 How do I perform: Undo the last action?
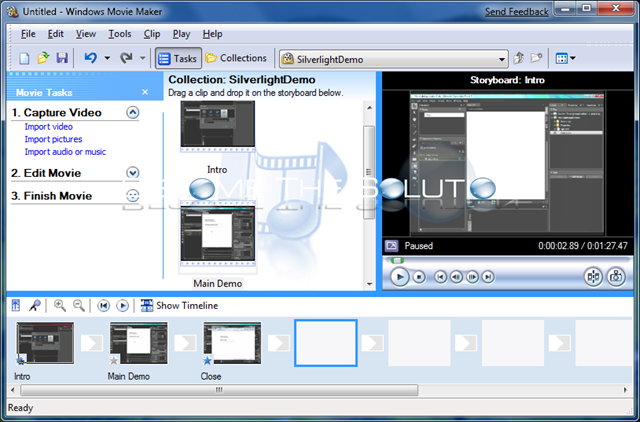coord(91,58)
